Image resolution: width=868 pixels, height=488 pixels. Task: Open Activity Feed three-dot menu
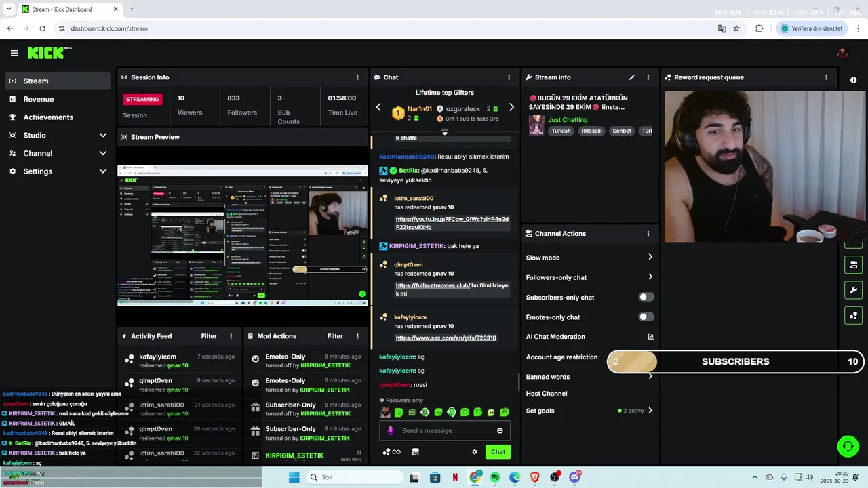[x=231, y=336]
